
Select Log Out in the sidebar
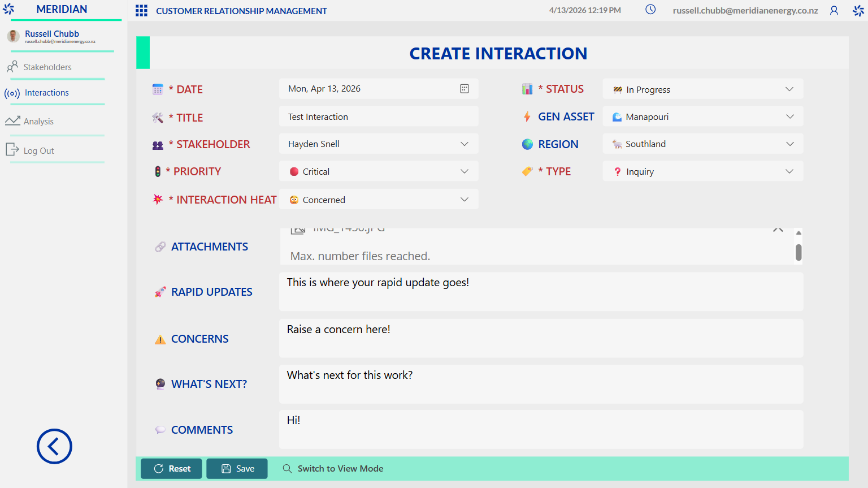pos(38,151)
